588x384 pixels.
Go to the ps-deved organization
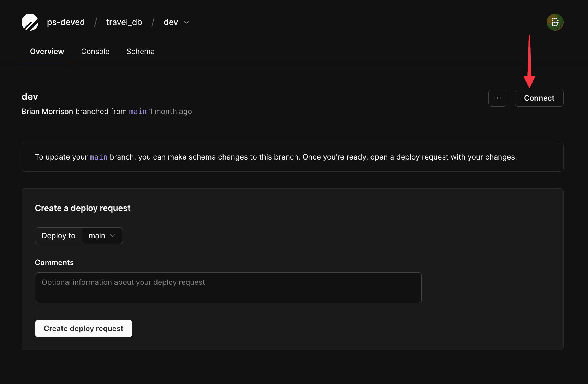(66, 22)
